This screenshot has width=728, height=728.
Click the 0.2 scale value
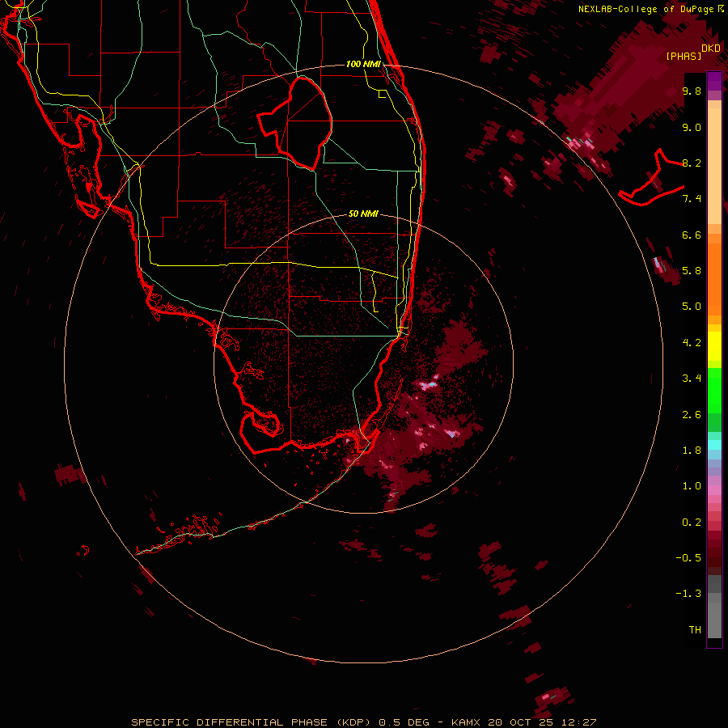(x=692, y=523)
